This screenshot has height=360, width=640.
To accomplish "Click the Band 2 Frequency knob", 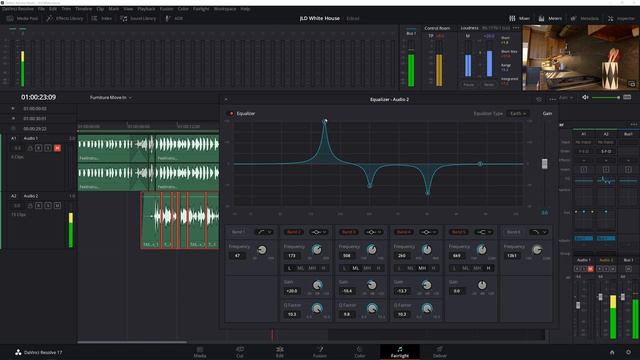I will 317,249.
